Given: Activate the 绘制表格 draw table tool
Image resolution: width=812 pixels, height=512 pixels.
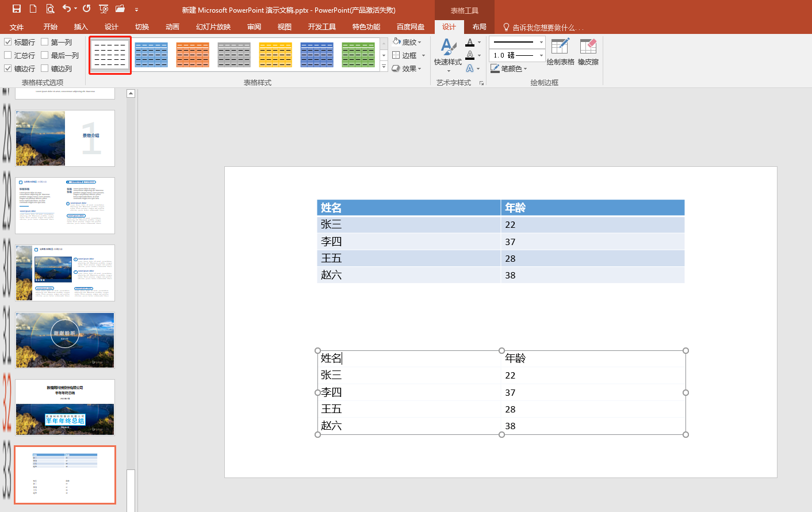Looking at the screenshot, I should [560, 52].
